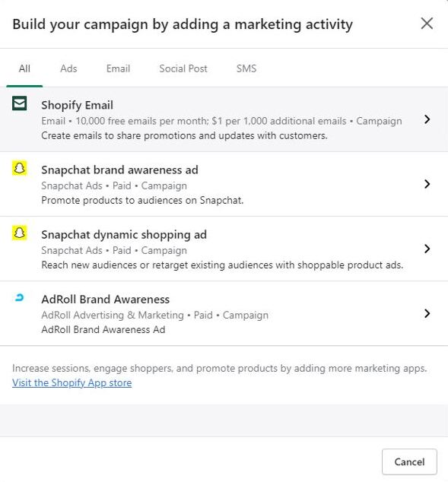The height and width of the screenshot is (482, 448).
Task: Choose Snapchat dynamic shopping ad title
Action: click(x=124, y=235)
